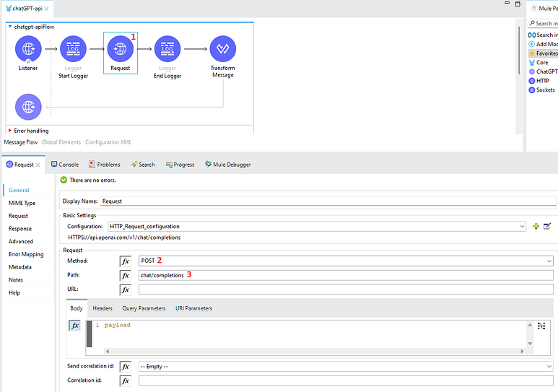Select the MIME Type section
558x392 pixels.
point(22,203)
